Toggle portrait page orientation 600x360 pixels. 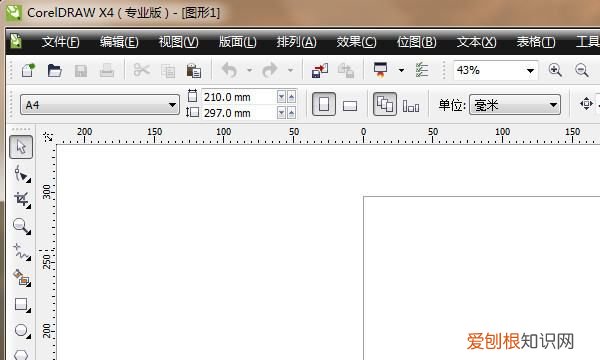click(324, 104)
